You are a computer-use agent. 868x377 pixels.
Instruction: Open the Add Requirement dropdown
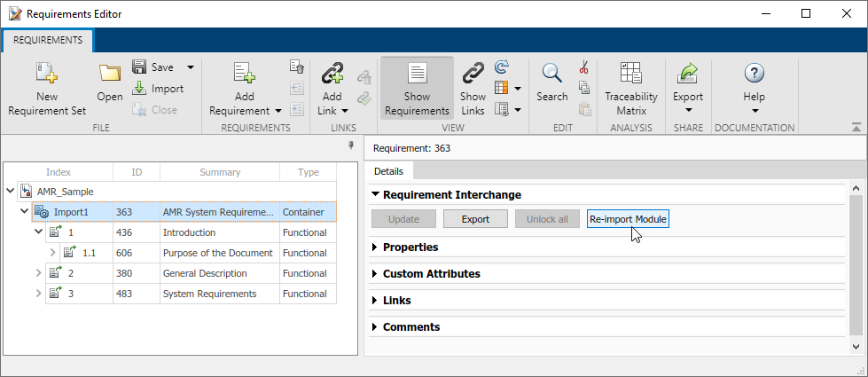coord(278,111)
